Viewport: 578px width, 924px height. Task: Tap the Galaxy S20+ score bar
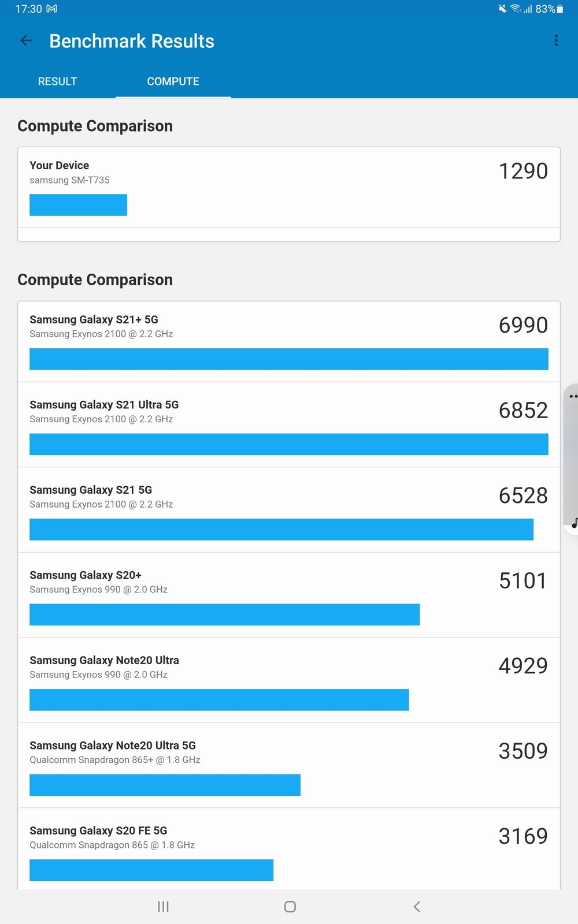(224, 614)
